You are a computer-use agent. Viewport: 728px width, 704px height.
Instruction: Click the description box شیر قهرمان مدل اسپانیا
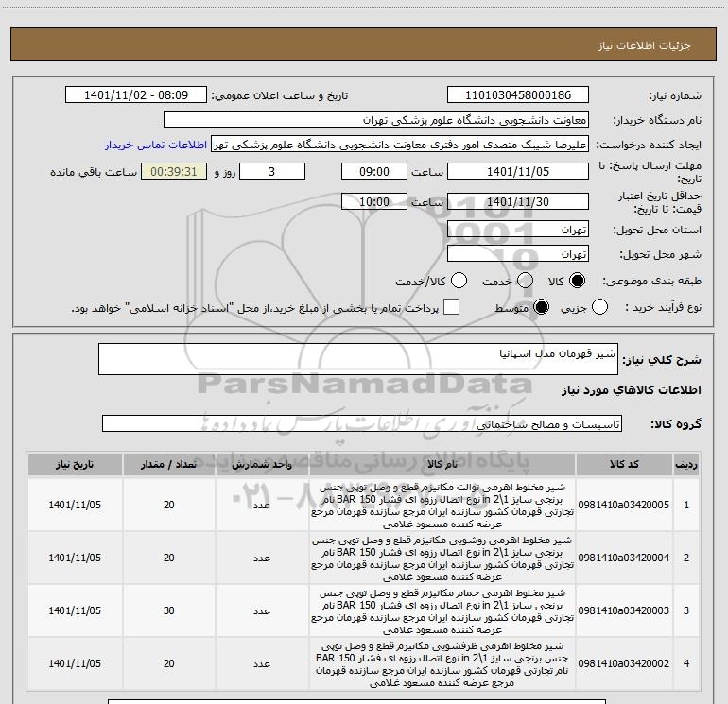[x=358, y=359]
